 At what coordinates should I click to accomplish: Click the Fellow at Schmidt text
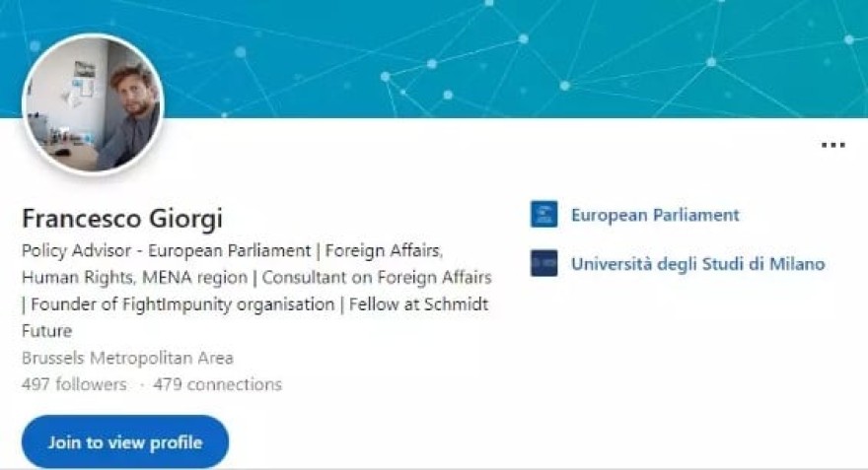(419, 304)
